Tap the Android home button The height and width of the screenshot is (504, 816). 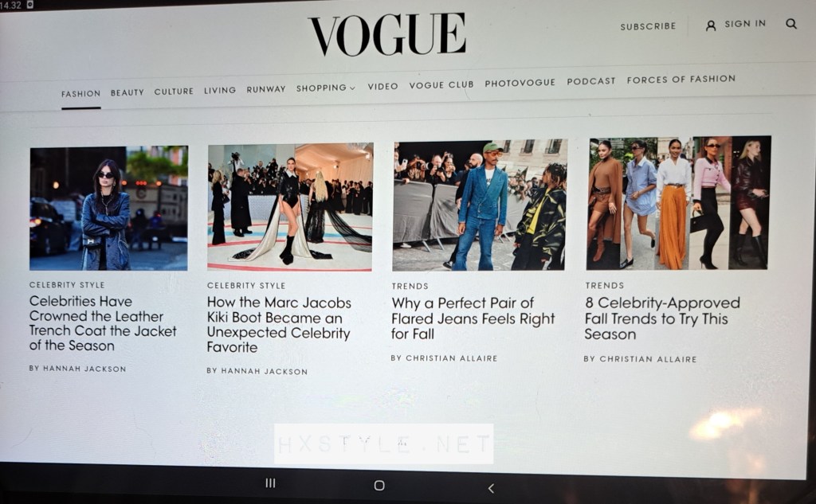pyautogui.click(x=379, y=485)
